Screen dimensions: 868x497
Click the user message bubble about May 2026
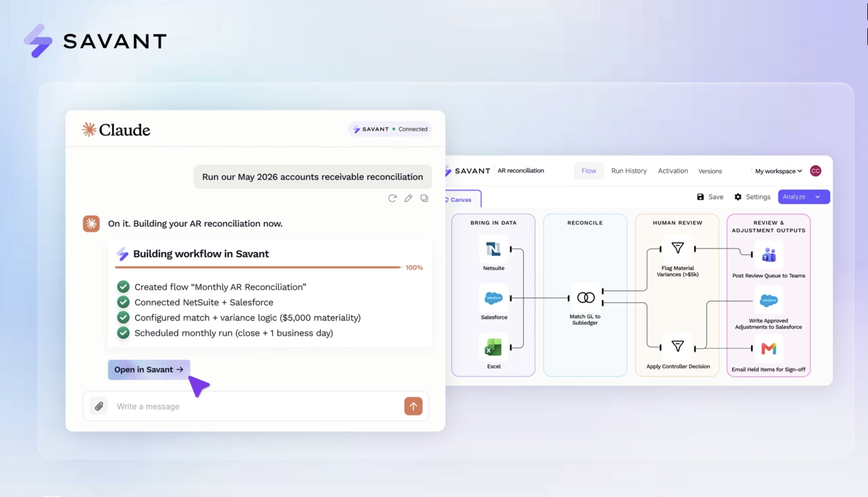click(x=313, y=177)
